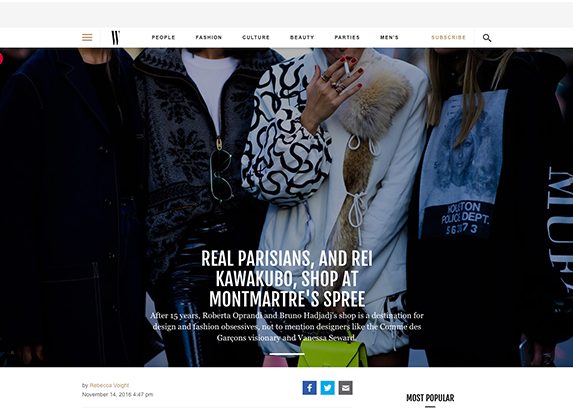Navigate to the Parties section
The width and height of the screenshot is (573, 418).
pyautogui.click(x=347, y=37)
